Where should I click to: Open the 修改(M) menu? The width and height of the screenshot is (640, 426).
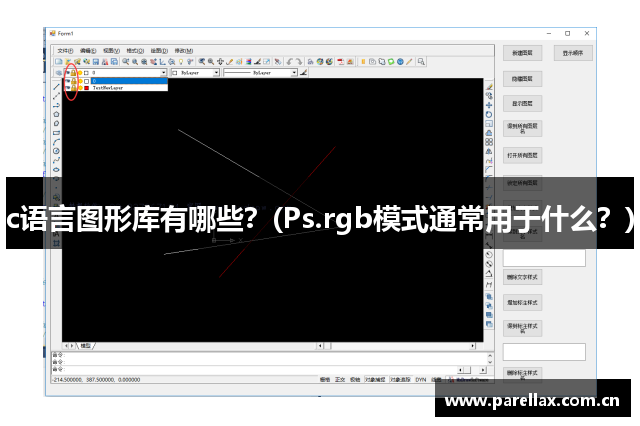click(x=184, y=51)
